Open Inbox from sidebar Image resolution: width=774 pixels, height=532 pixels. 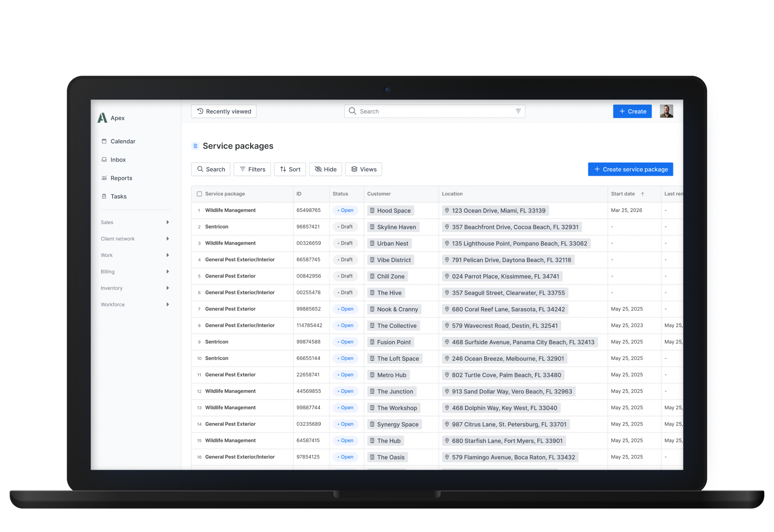(x=113, y=160)
